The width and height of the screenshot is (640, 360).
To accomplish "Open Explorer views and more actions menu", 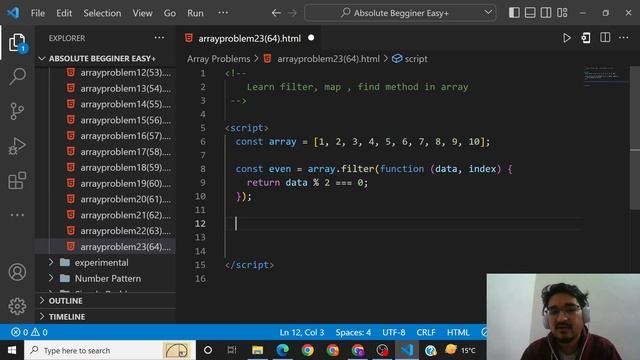I will pos(159,38).
